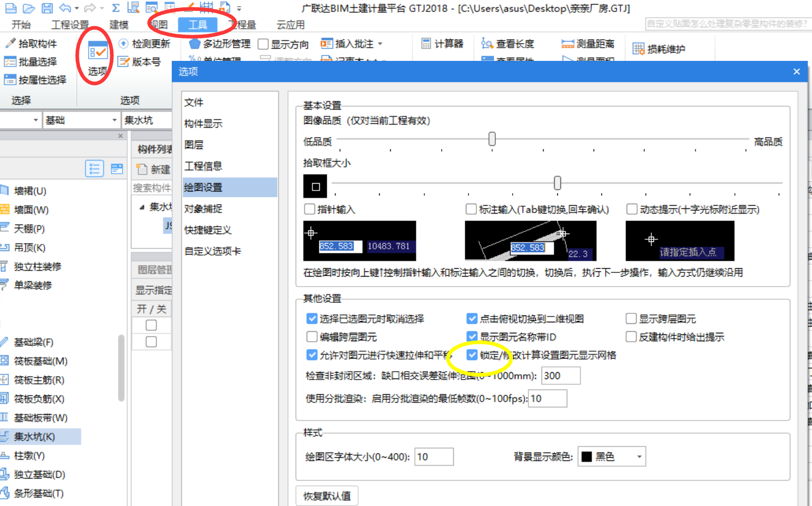Open the undo history dropdown arrow
The image size is (812, 506).
[77, 8]
